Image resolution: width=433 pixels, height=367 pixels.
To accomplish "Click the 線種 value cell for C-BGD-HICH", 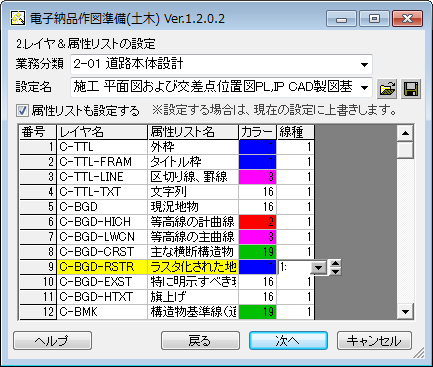I will tap(295, 222).
